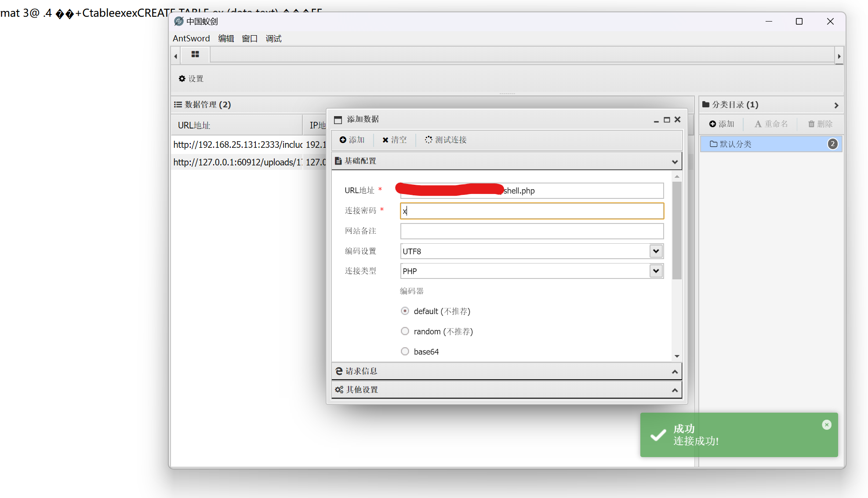The height and width of the screenshot is (498, 868).
Task: Select base64 encoder radio button
Action: pyautogui.click(x=405, y=352)
